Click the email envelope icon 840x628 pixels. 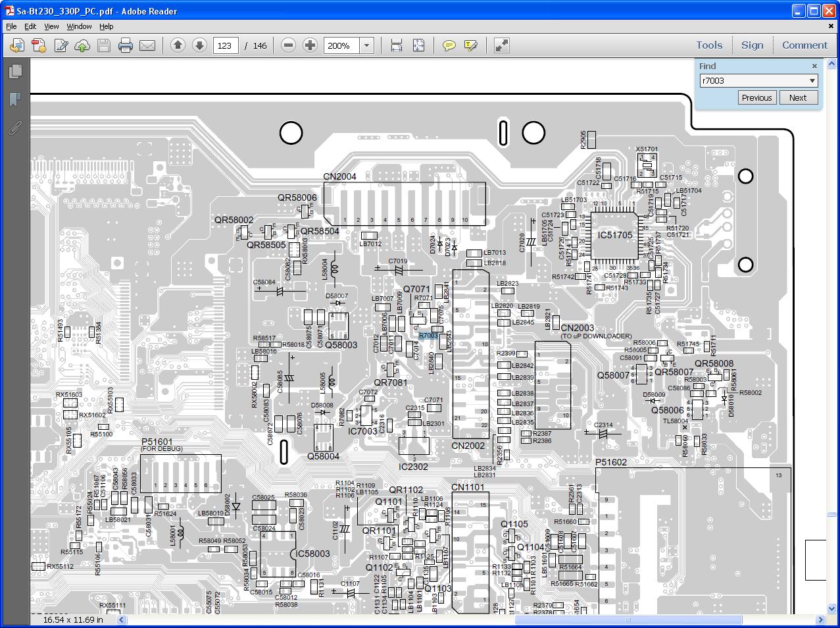[147, 45]
